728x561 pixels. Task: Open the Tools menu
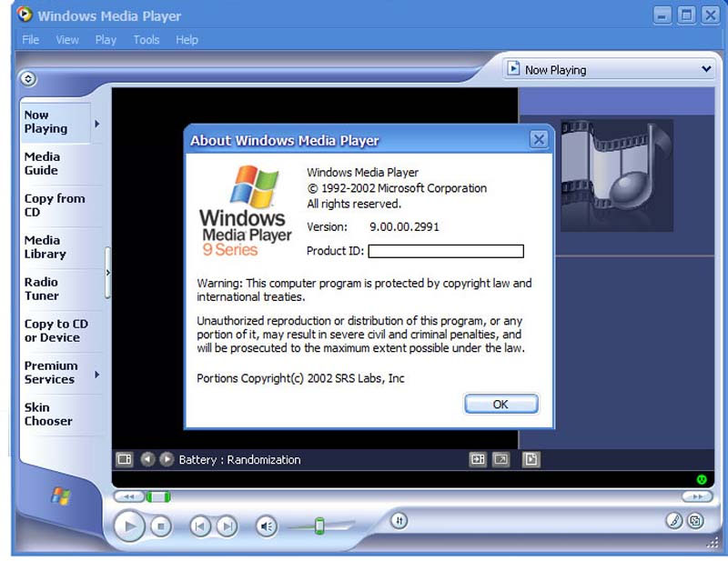point(146,40)
